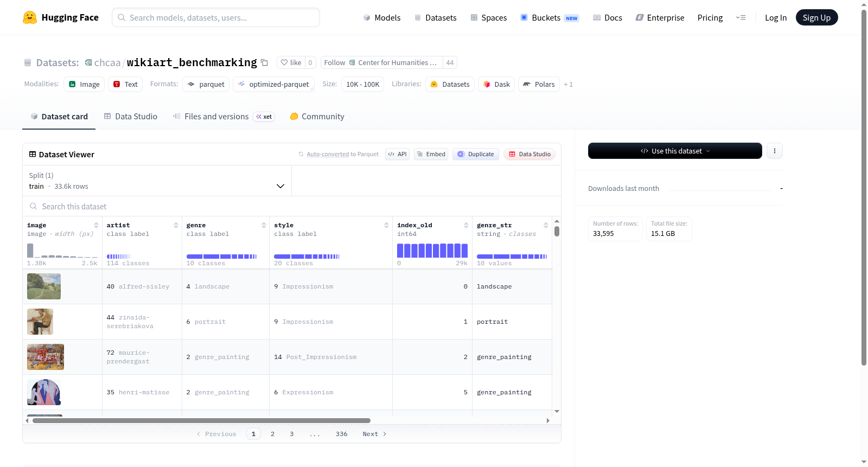Click the Sign Up button

[x=816, y=17]
